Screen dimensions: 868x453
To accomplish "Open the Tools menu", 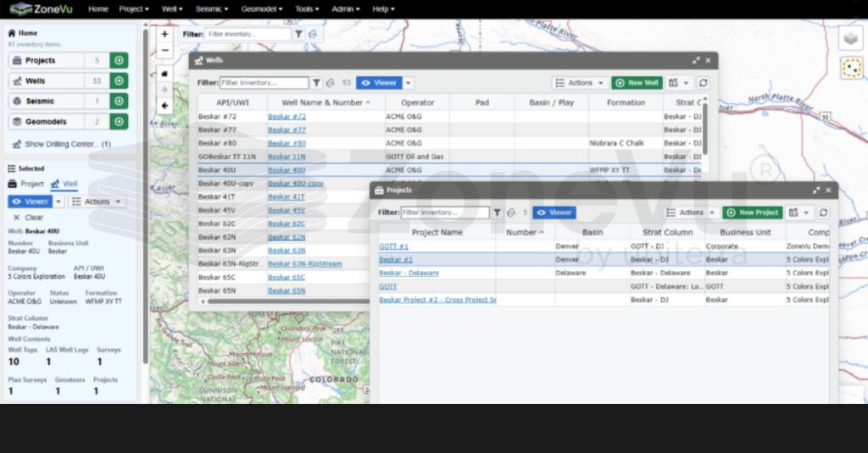I will coord(307,8).
